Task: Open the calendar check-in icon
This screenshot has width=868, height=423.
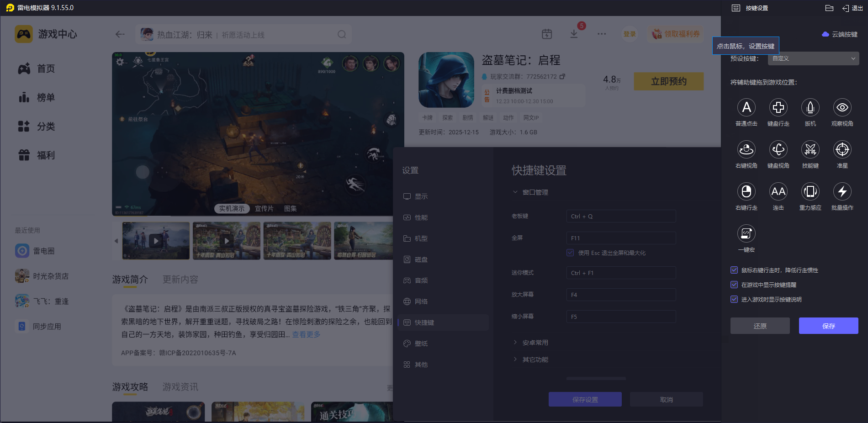Action: [x=547, y=34]
